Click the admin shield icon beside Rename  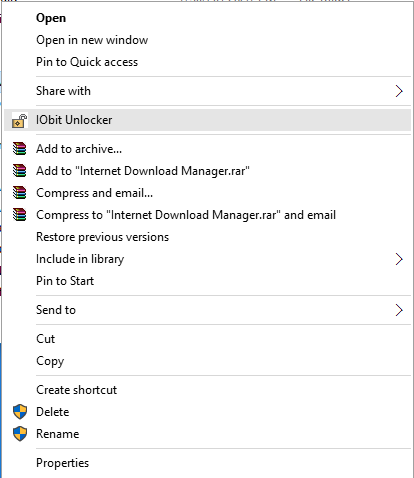[20, 434]
